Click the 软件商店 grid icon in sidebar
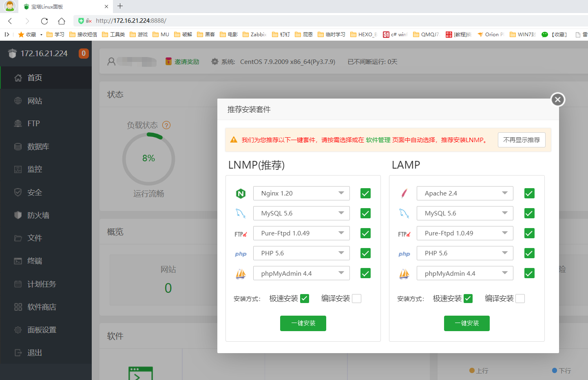Screen dimensions: 588x380 pos(18,307)
